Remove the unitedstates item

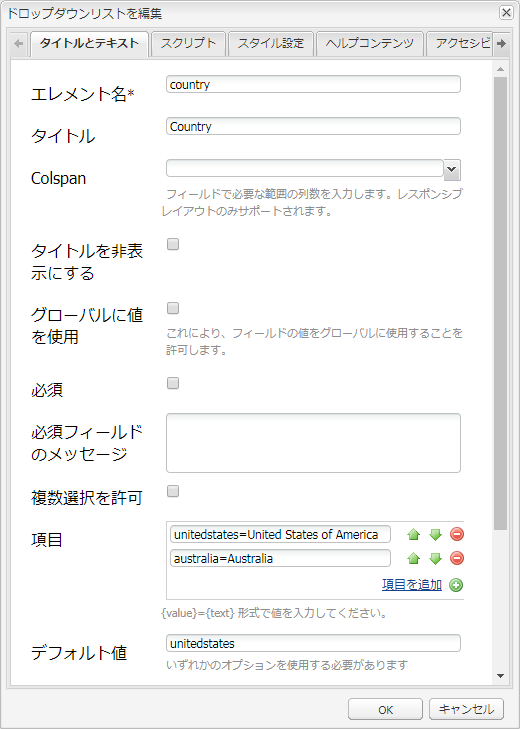pos(457,535)
